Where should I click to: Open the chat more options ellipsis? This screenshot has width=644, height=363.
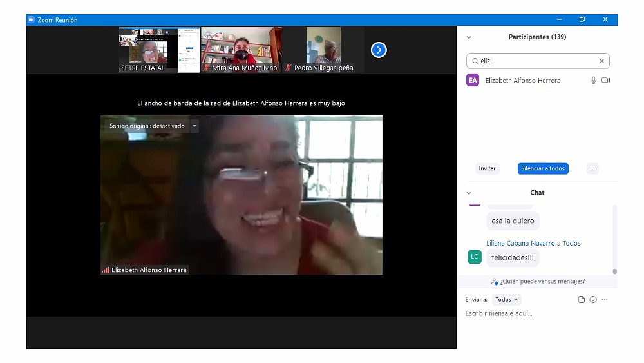click(x=605, y=300)
